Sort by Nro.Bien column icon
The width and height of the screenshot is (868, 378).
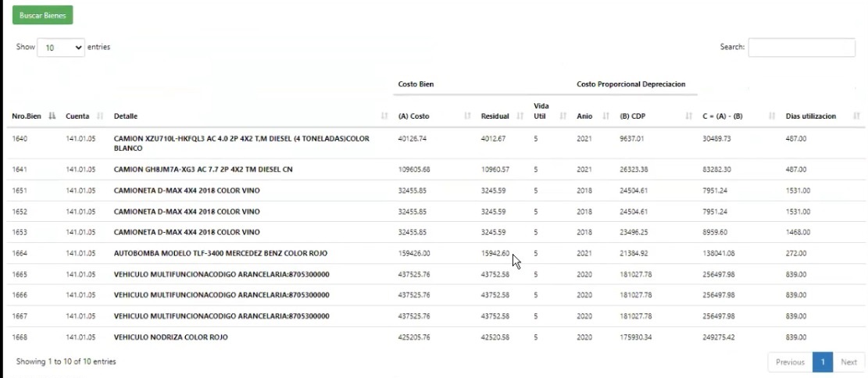click(52, 116)
